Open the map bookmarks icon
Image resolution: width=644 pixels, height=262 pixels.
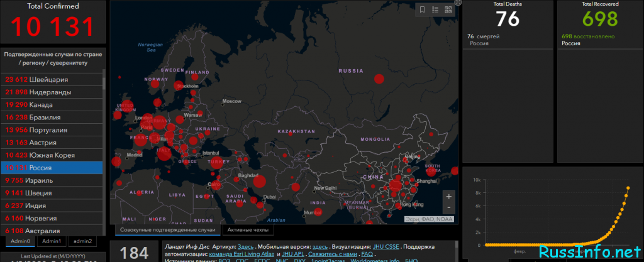(x=423, y=10)
